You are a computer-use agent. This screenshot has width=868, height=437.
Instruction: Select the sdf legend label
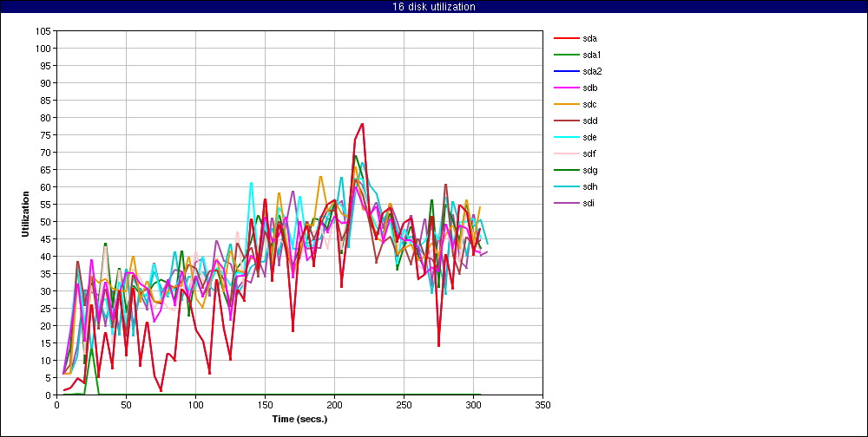pyautogui.click(x=589, y=153)
